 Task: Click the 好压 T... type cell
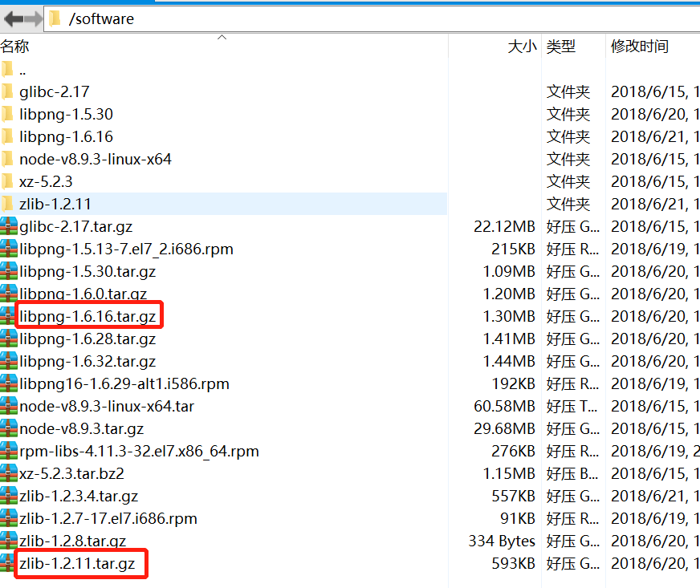point(573,407)
